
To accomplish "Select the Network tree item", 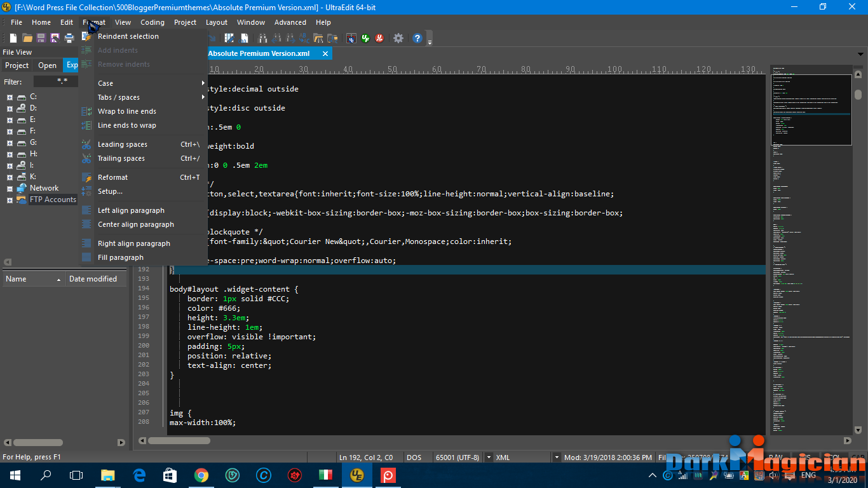I will click(x=44, y=188).
